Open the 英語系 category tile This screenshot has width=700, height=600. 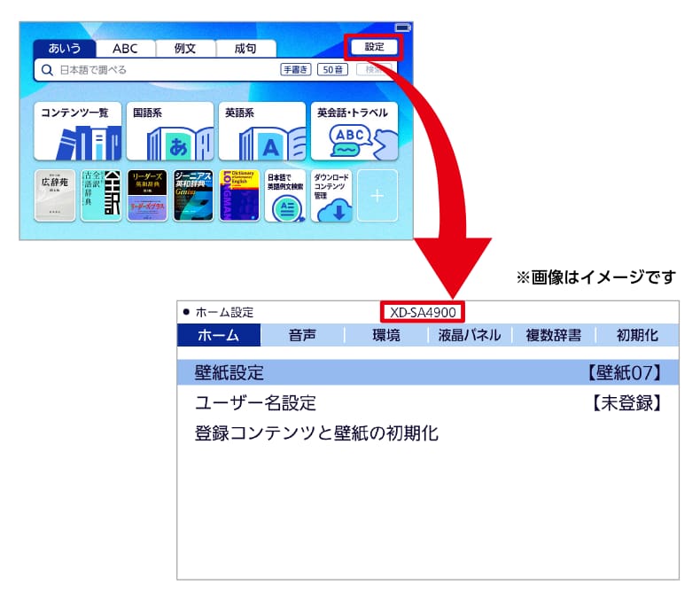coord(262,131)
